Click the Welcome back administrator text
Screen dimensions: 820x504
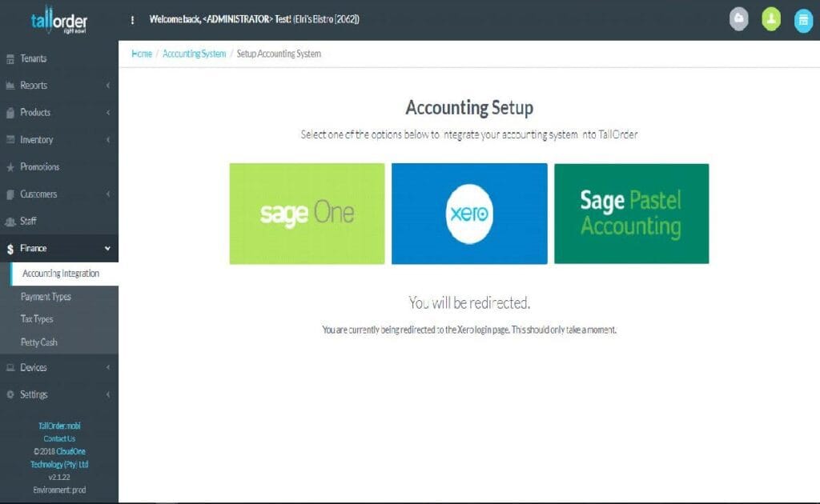(254, 19)
